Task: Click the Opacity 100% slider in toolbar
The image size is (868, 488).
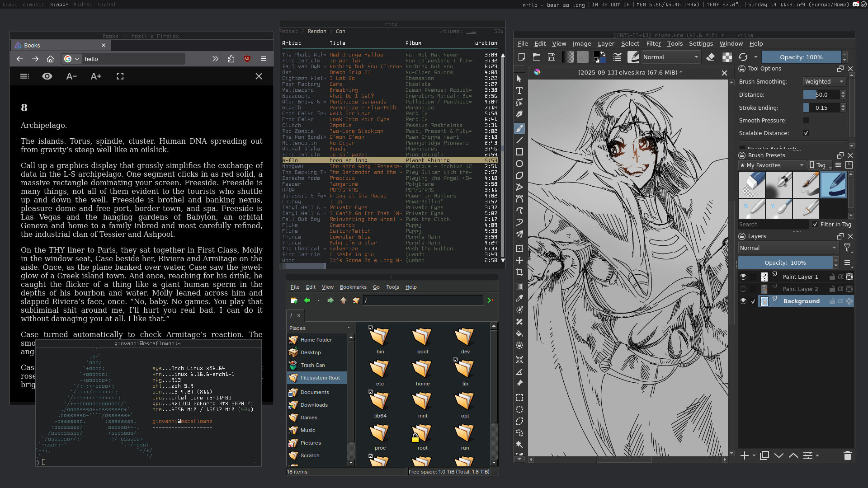Action: pyautogui.click(x=801, y=57)
